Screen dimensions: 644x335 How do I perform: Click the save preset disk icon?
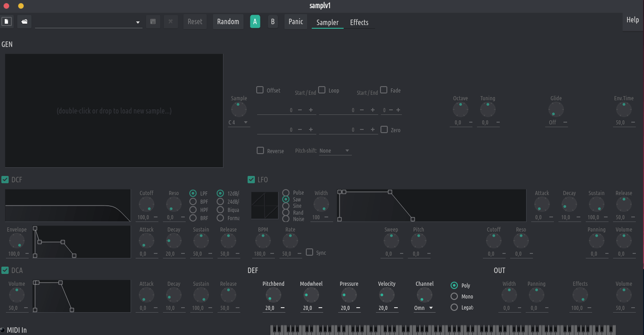click(153, 21)
